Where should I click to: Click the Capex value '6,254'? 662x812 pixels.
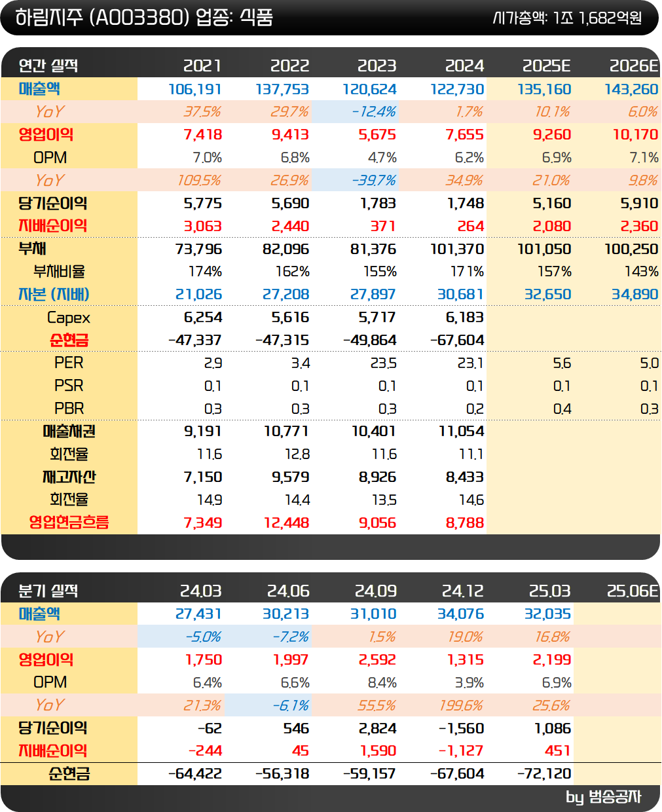(203, 318)
